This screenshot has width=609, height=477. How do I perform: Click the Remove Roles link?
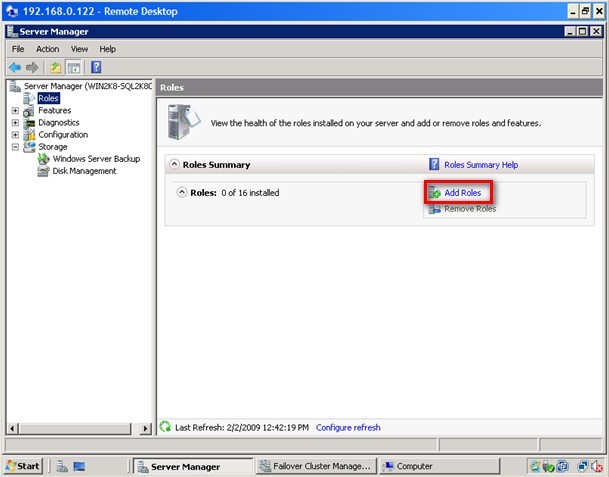tap(470, 209)
